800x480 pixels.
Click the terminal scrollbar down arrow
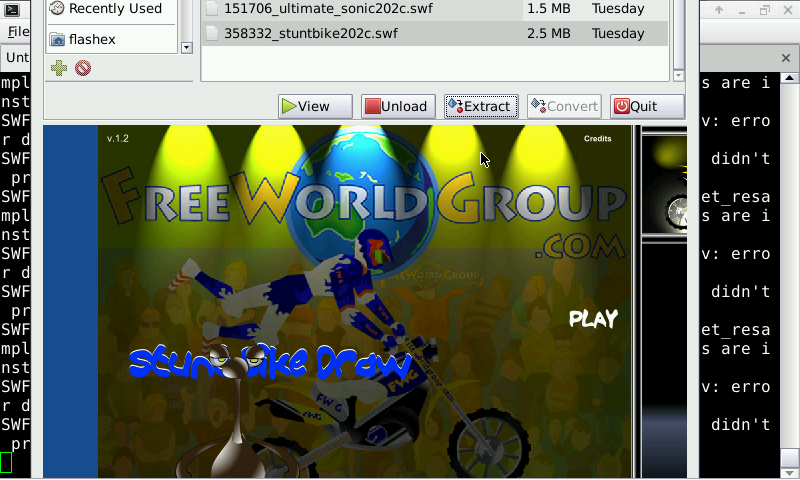789,472
